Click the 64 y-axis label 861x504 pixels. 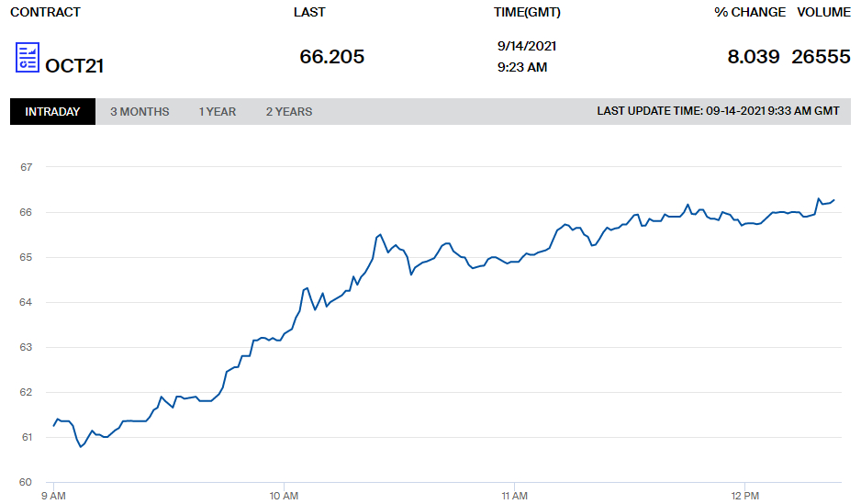click(26, 302)
